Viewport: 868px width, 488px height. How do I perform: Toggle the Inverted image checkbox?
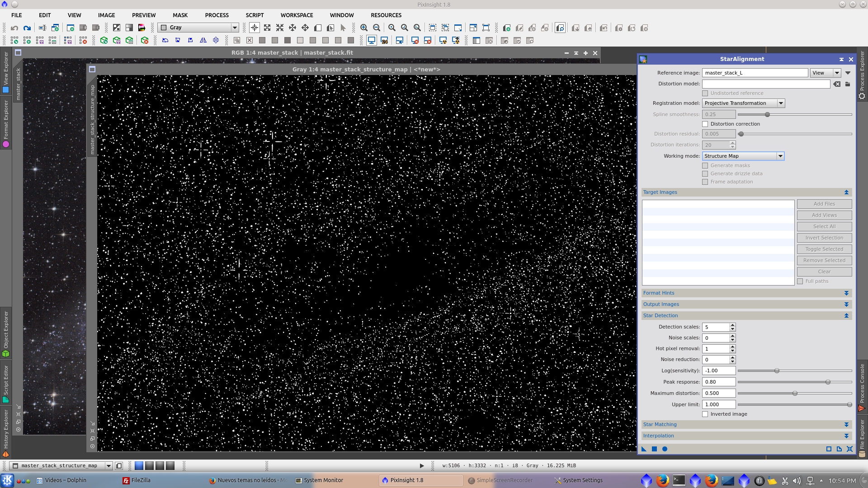click(x=705, y=414)
